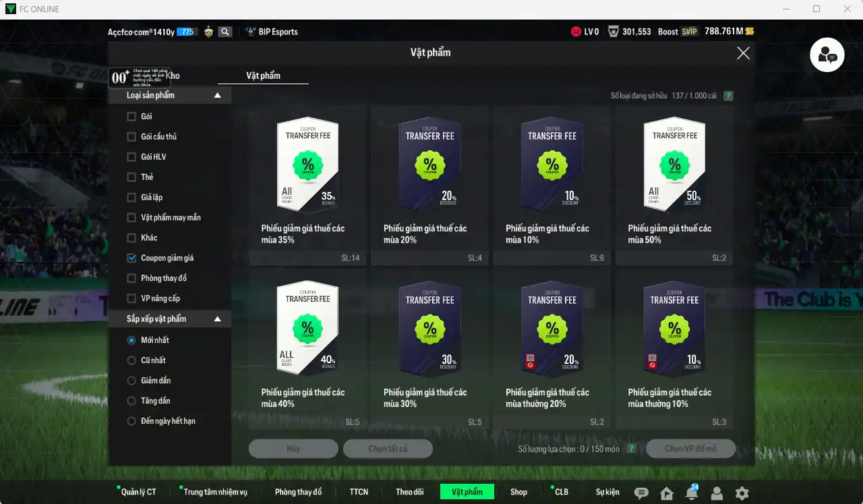Click the magnifier search icon in header
This screenshot has height=504, width=863.
click(x=225, y=32)
